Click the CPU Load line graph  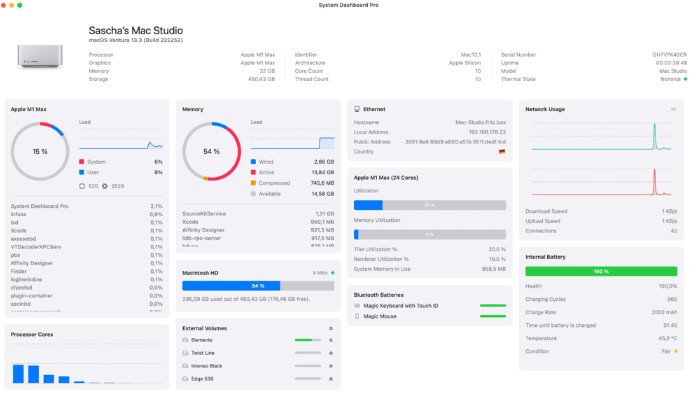(x=121, y=141)
